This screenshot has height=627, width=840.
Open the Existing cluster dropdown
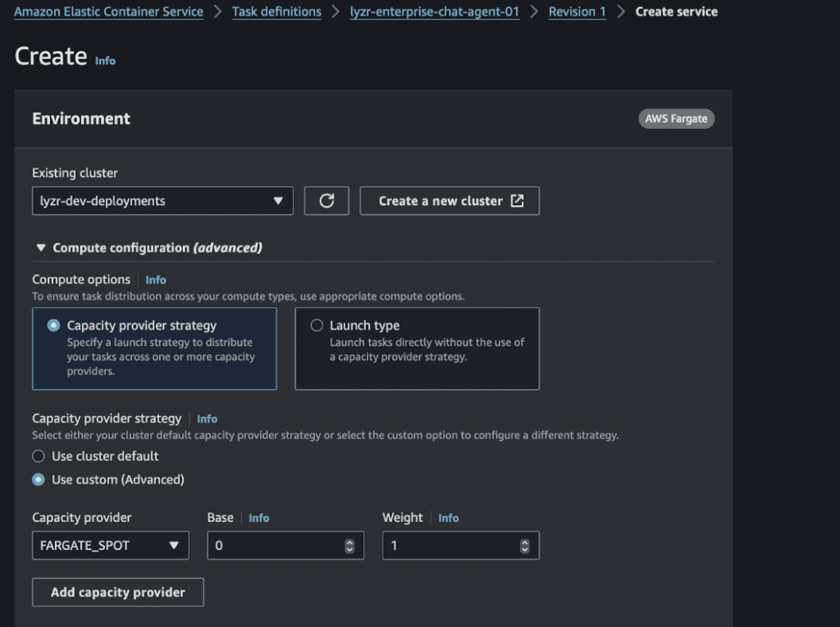coord(163,201)
